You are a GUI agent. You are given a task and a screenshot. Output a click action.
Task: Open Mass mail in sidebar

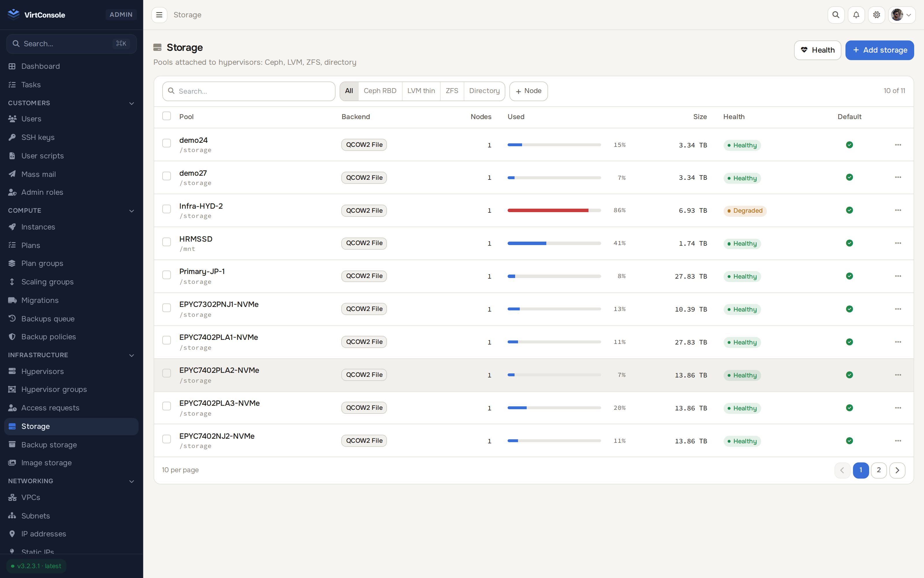[x=71, y=174]
